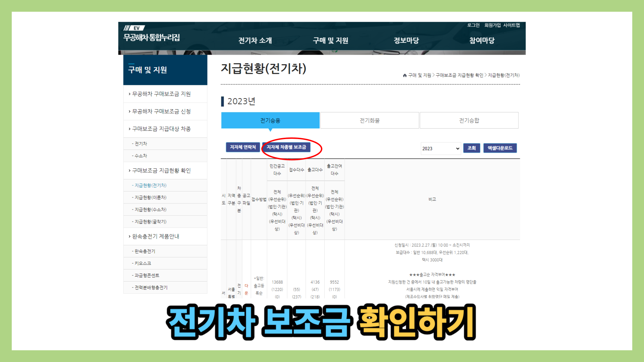The width and height of the screenshot is (644, 362).
Task: Click the 4136 출고대수 value
Action: (x=315, y=282)
